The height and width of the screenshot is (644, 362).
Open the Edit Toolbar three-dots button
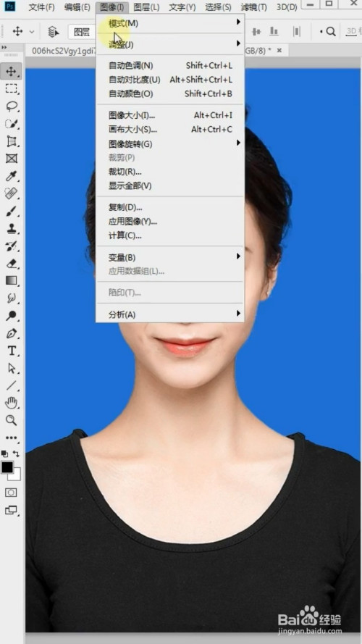pos(11,438)
